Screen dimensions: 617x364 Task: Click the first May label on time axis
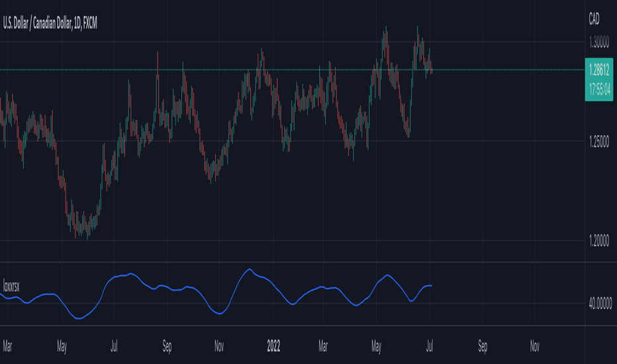click(x=62, y=346)
